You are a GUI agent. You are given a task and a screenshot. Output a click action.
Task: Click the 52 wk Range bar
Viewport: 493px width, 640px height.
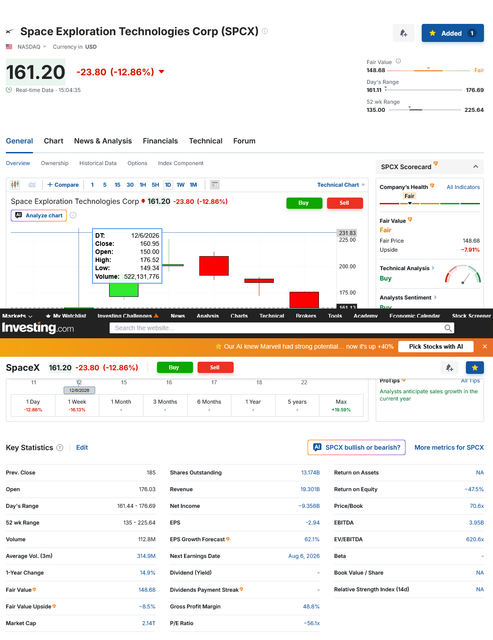pyautogui.click(x=424, y=110)
